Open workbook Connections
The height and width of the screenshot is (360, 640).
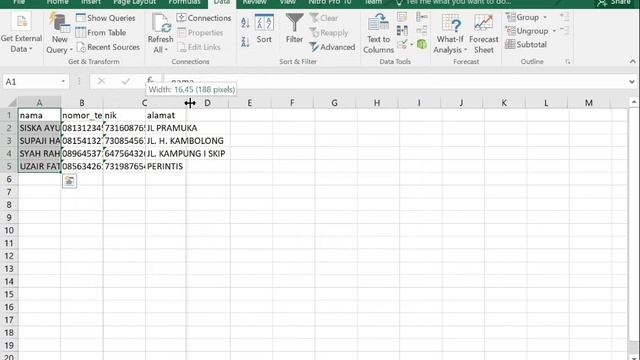204,18
